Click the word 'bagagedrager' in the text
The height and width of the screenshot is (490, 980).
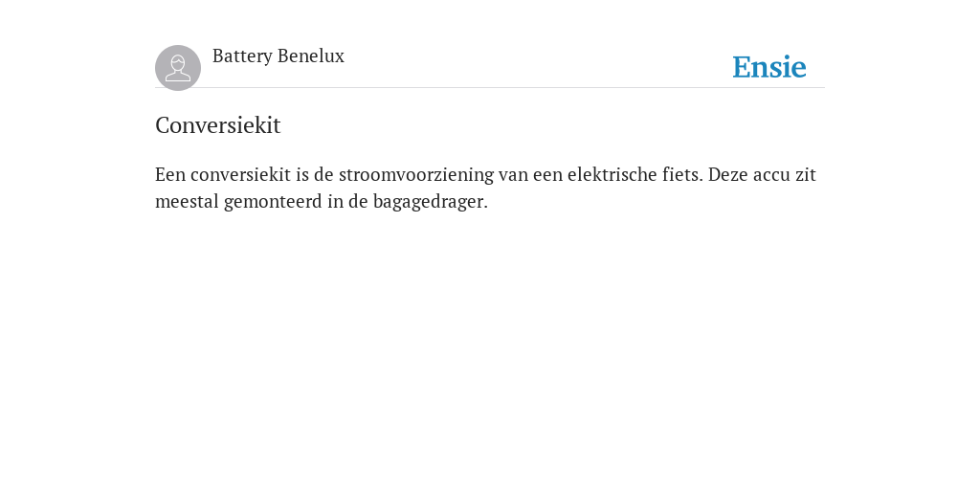tap(428, 202)
